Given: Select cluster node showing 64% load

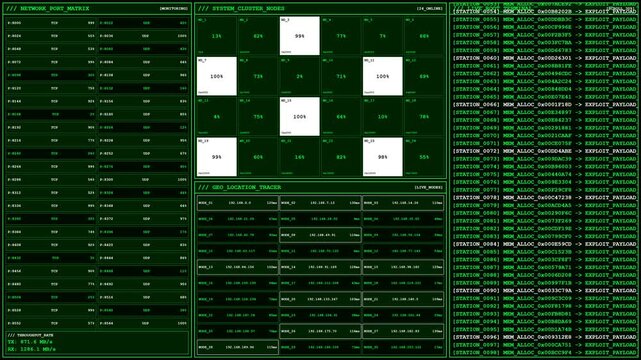Looking at the screenshot, I should 341,117.
